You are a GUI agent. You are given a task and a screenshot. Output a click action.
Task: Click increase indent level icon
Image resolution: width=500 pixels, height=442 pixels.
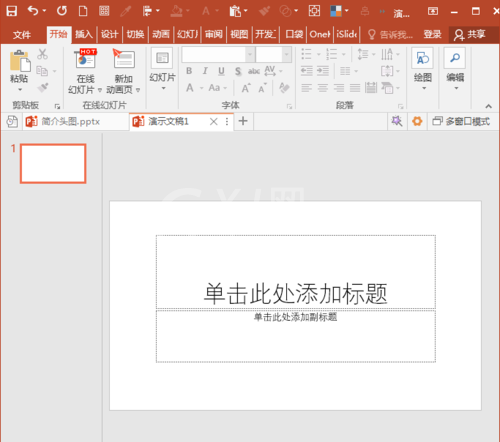click(x=323, y=71)
